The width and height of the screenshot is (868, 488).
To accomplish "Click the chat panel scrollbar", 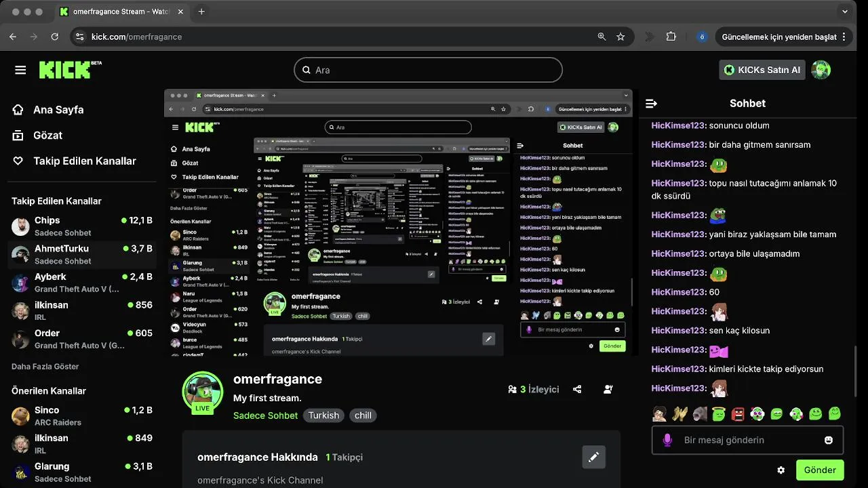I will click(856, 371).
